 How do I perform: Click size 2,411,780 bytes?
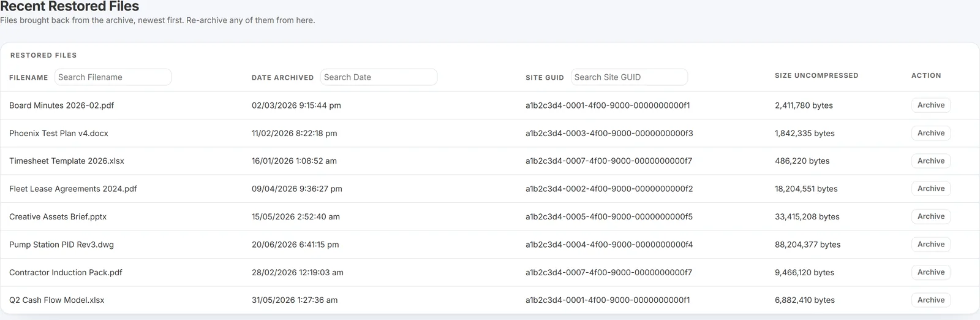pos(804,105)
